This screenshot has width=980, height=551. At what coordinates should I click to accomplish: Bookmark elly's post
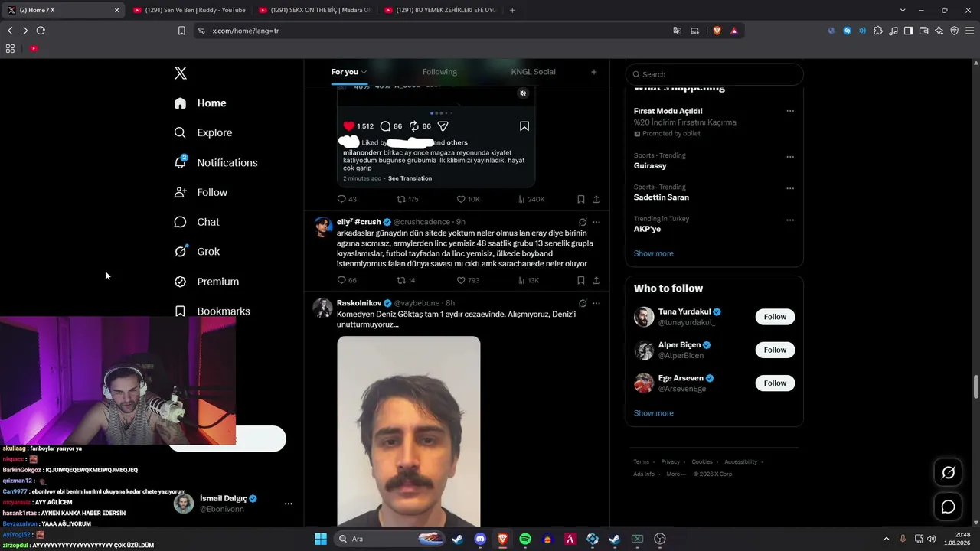(x=581, y=280)
